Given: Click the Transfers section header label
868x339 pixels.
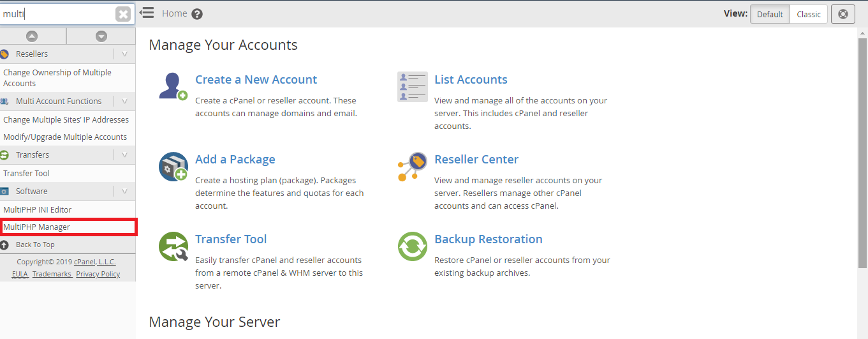Looking at the screenshot, I should coord(33,155).
